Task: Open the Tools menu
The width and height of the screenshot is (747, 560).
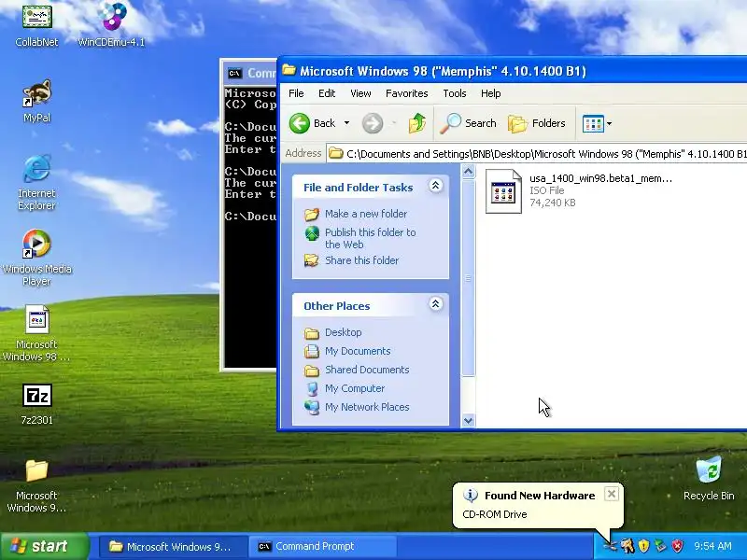Action: click(x=455, y=93)
